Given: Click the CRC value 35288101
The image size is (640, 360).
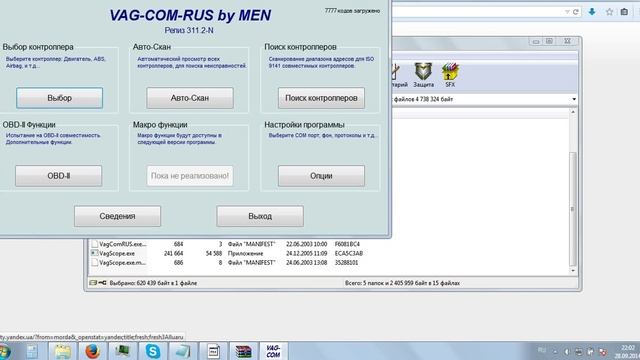Looking at the screenshot, I should (347, 263).
